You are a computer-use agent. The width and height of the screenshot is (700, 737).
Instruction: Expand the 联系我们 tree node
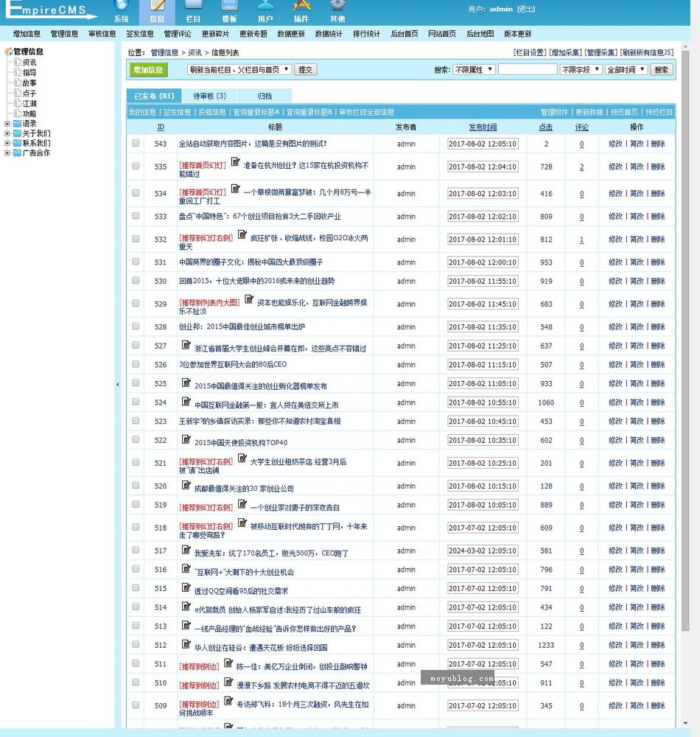click(7, 144)
